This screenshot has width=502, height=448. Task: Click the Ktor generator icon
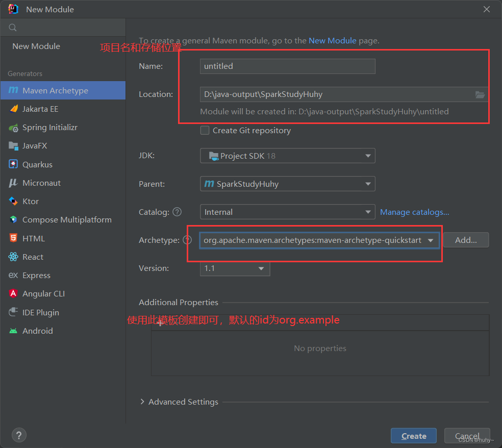(x=13, y=201)
